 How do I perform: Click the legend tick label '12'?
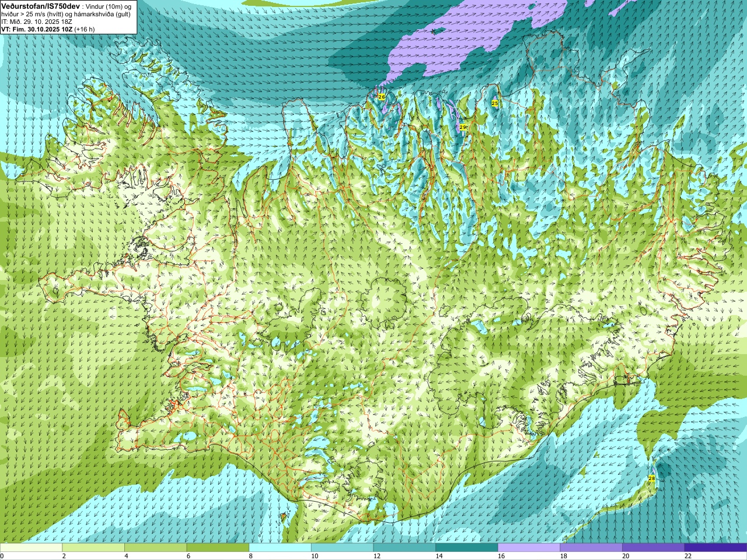pos(376,556)
